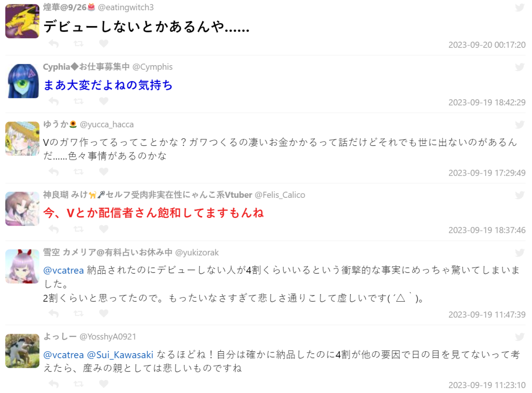Retweet よっしー's tweet

[78, 384]
